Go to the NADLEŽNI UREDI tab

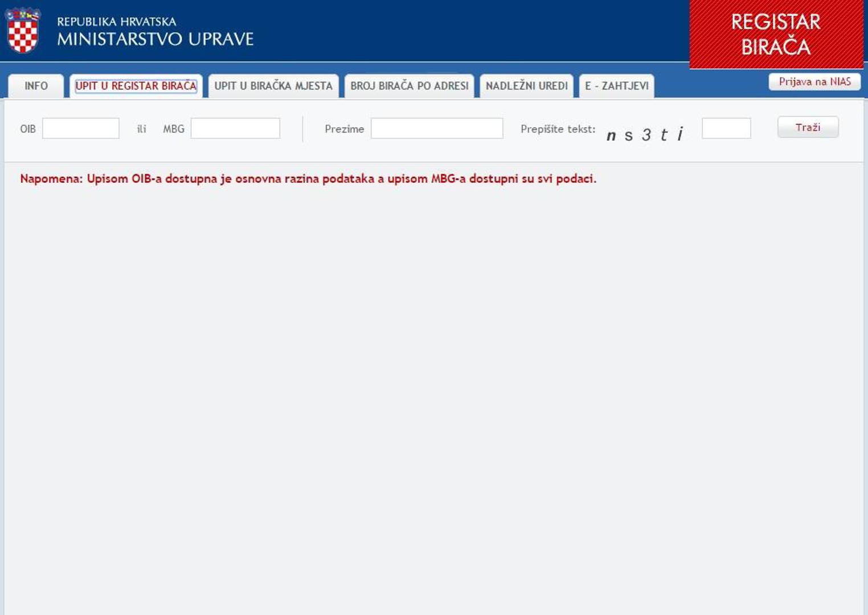click(x=526, y=86)
